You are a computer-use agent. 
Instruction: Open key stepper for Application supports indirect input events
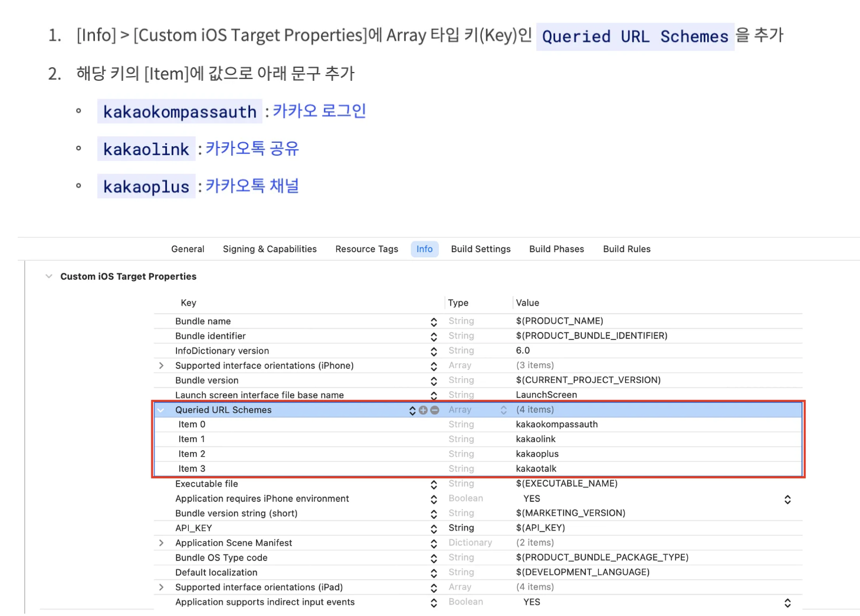coord(434,602)
